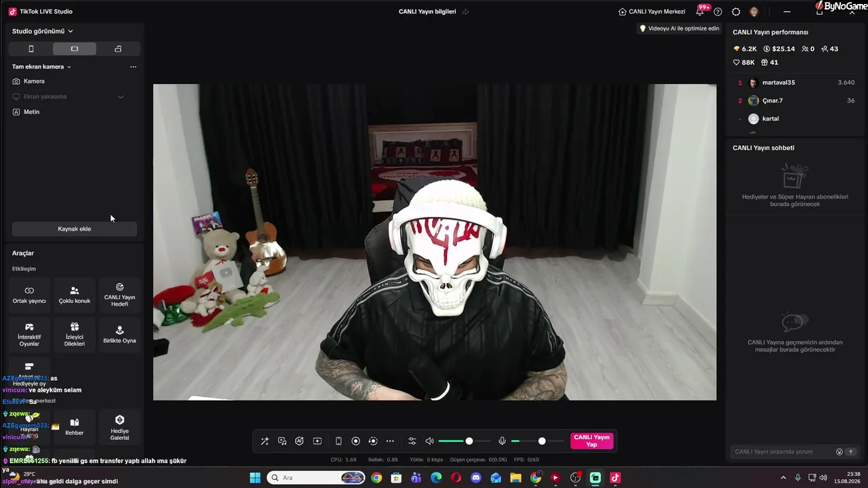Click the dashed-circle replay capture icon
This screenshot has width=868, height=488.
coord(372,441)
